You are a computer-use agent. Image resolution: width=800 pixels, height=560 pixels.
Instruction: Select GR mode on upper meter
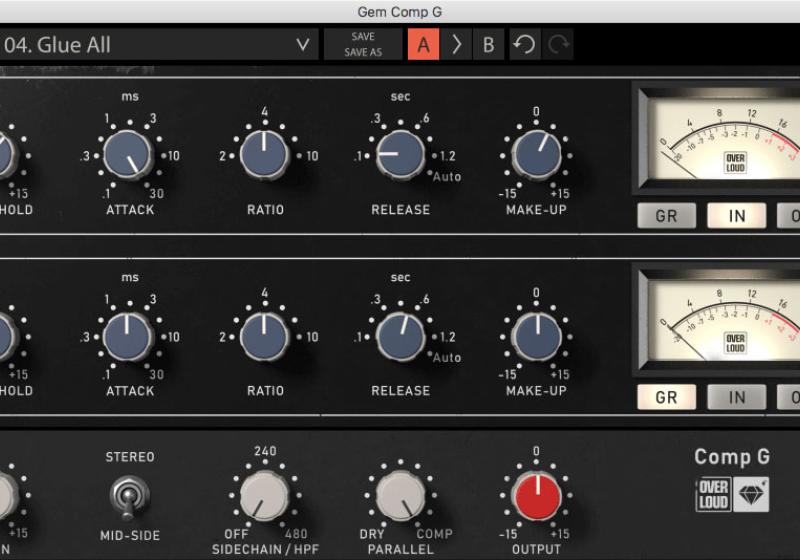coord(666,216)
